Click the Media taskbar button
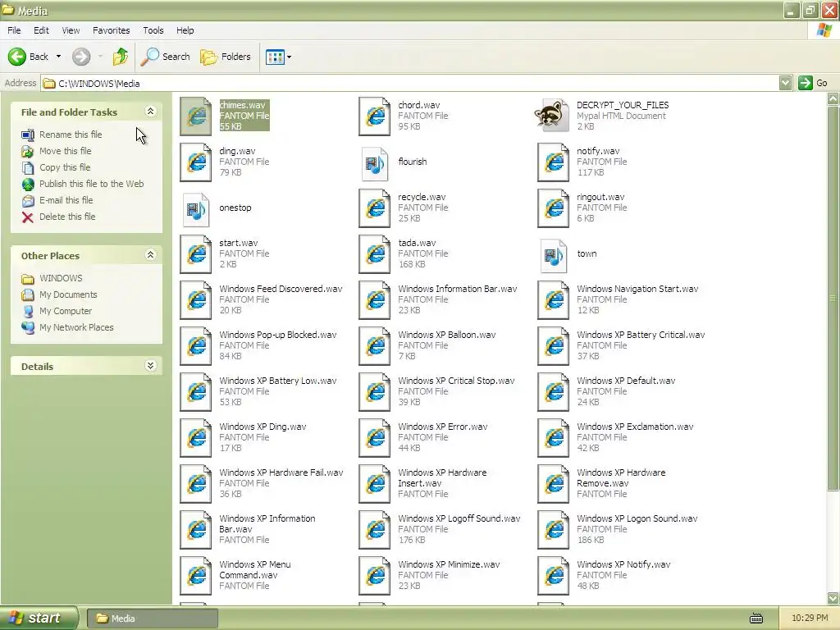 (x=152, y=619)
